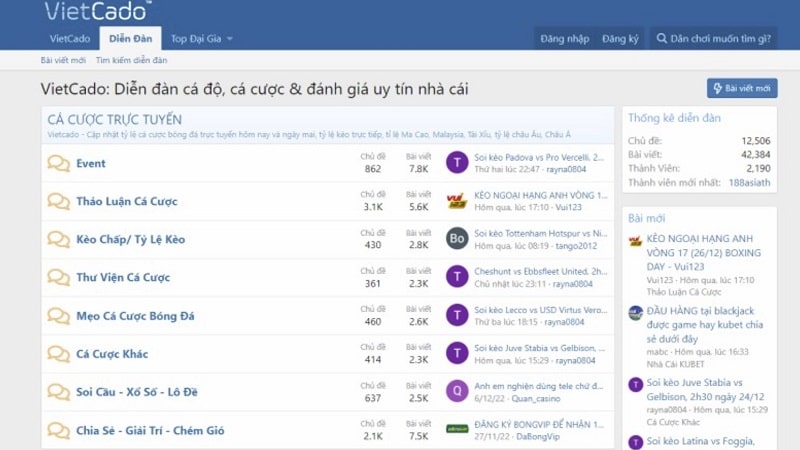The width and height of the screenshot is (800, 450).
Task: Open post Soi kèo Lecco vs USD Virtus Verona
Action: 541,310
